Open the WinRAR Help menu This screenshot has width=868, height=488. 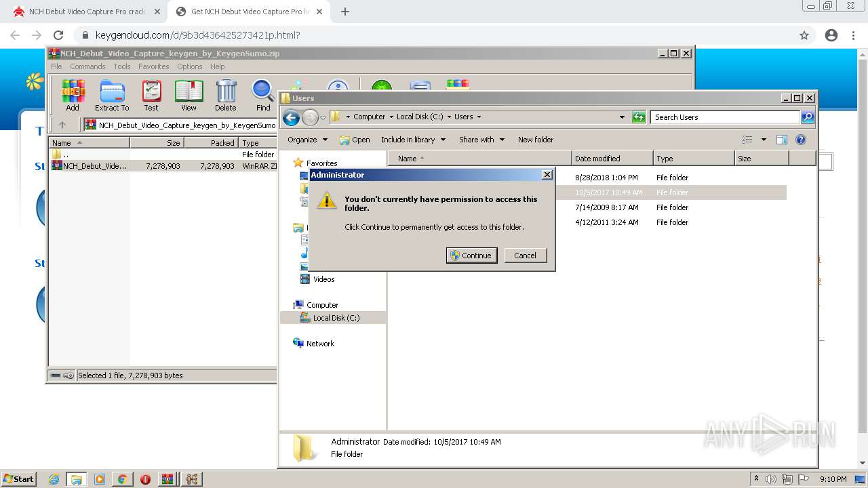(x=217, y=66)
